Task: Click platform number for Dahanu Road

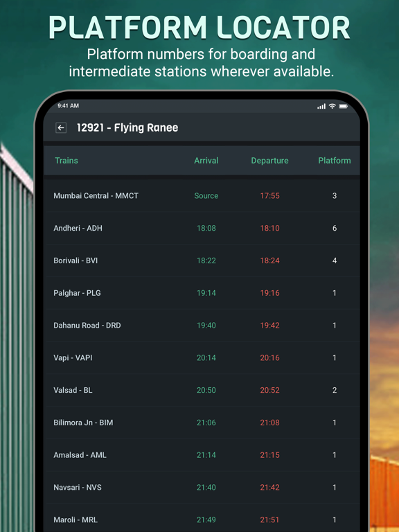Action: click(335, 326)
